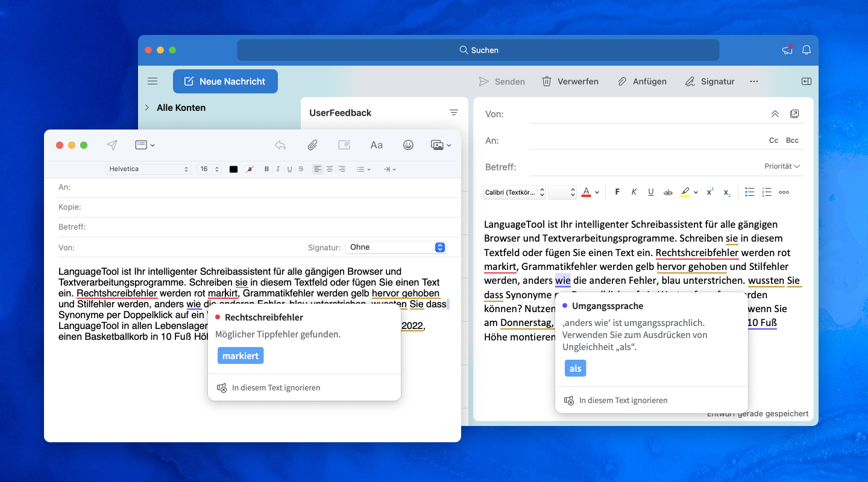Expand Alle Konten in the sidebar

pyautogui.click(x=147, y=108)
